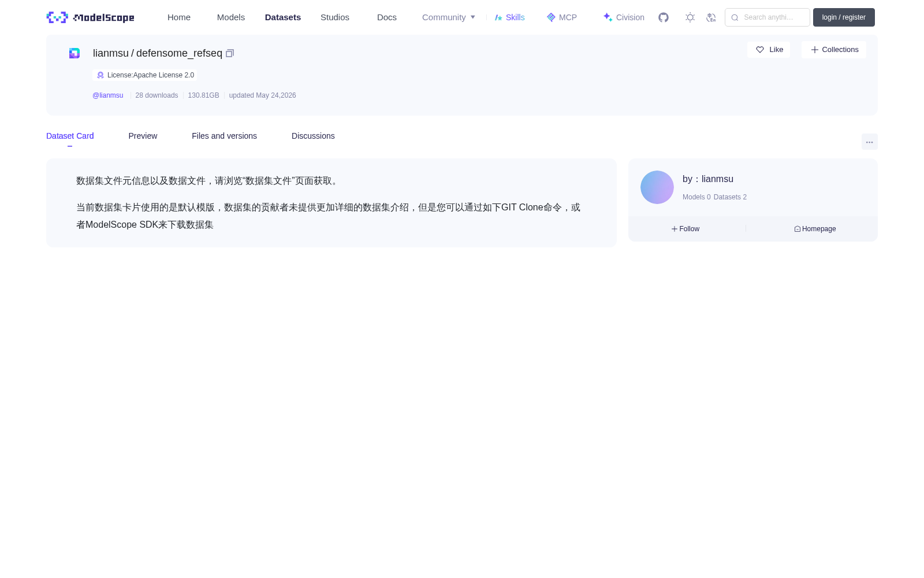Click the 'Models 0' count
The width and height of the screenshot is (924, 578).
[696, 197]
